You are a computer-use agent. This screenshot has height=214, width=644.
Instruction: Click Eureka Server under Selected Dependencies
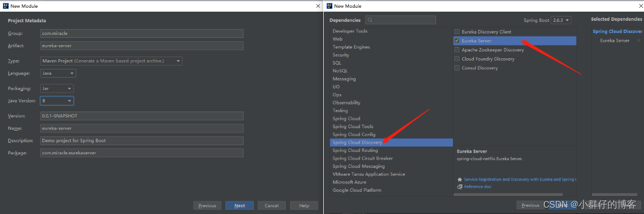point(614,41)
